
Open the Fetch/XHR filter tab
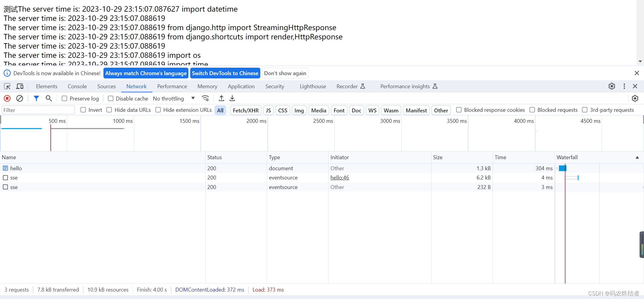[x=245, y=110]
